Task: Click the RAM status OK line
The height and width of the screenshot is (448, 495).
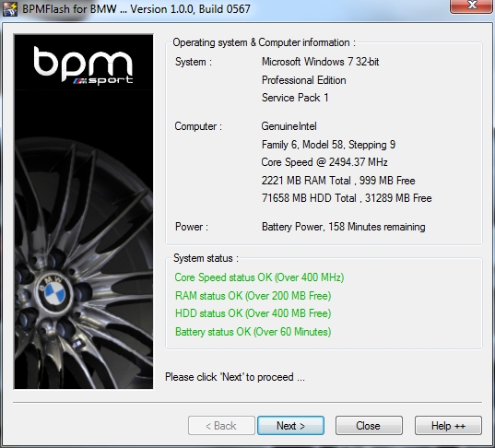Action: 253,296
